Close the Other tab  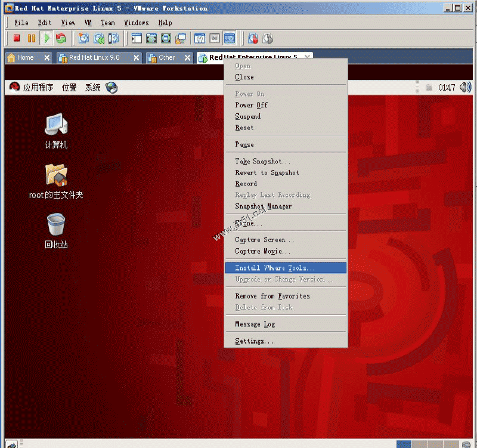pyautogui.click(x=187, y=57)
